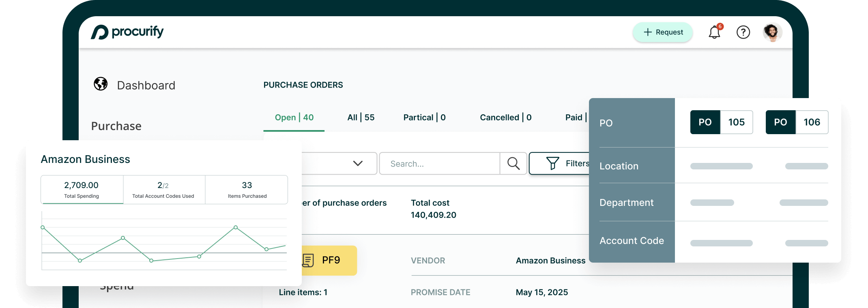This screenshot has height=308, width=868.
Task: Expand the dropdown chevron beside search
Action: (358, 163)
